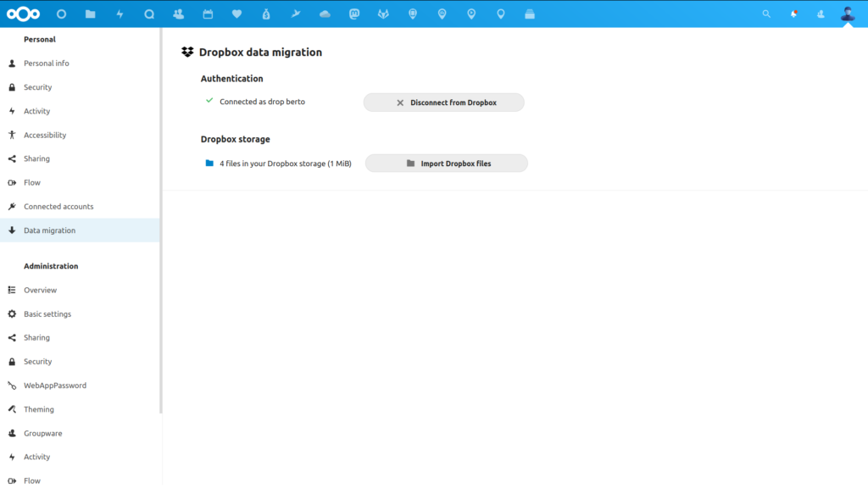The image size is (868, 488).
Task: Click 'Connected as drop berto' text
Action: [263, 102]
